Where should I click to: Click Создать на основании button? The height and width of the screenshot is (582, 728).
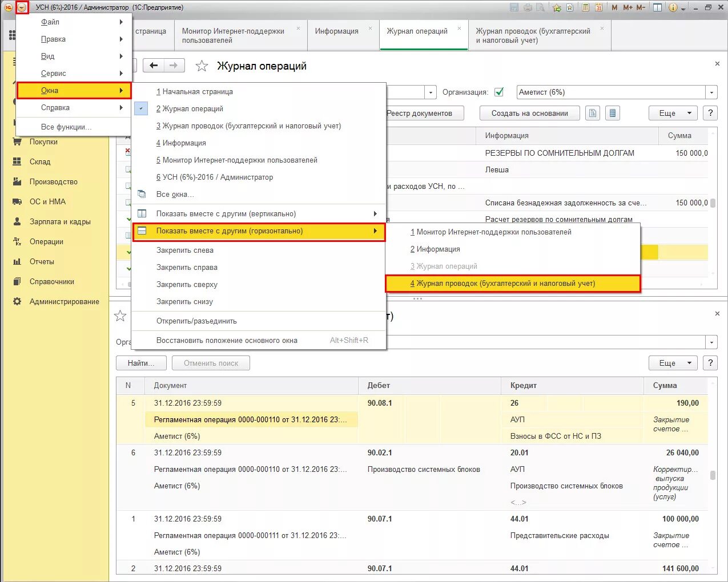tap(530, 113)
